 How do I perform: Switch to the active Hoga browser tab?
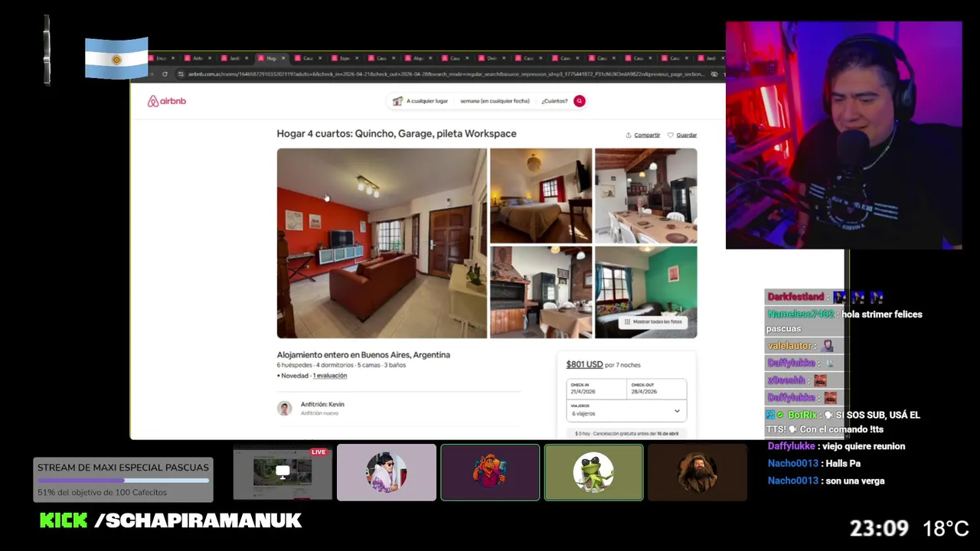pyautogui.click(x=271, y=58)
